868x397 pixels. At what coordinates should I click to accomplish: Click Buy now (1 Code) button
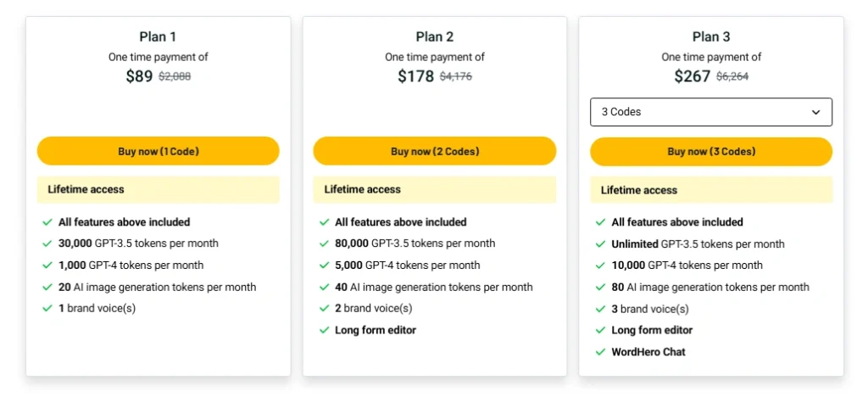[x=159, y=151]
